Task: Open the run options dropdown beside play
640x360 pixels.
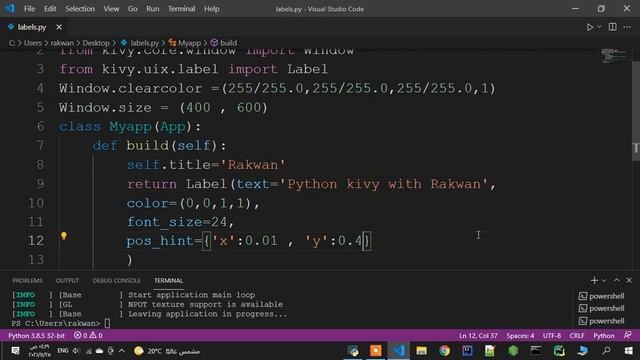Action: pyautogui.click(x=599, y=27)
